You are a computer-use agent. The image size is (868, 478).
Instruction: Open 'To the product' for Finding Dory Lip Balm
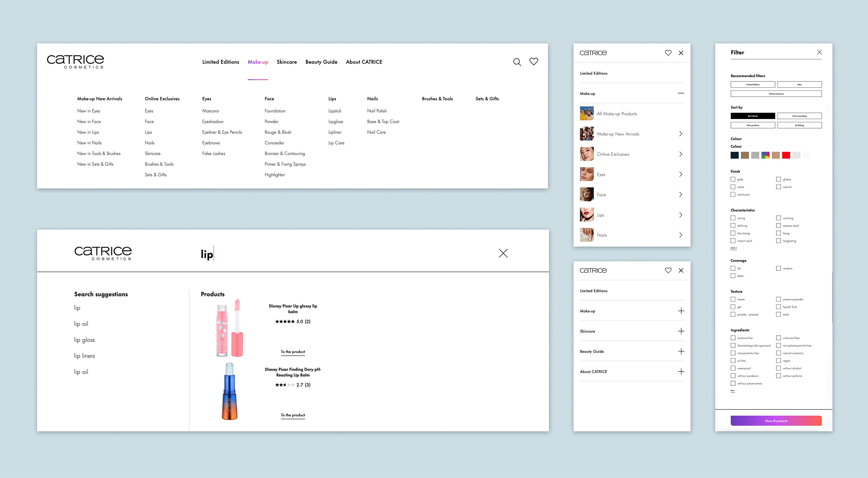293,415
